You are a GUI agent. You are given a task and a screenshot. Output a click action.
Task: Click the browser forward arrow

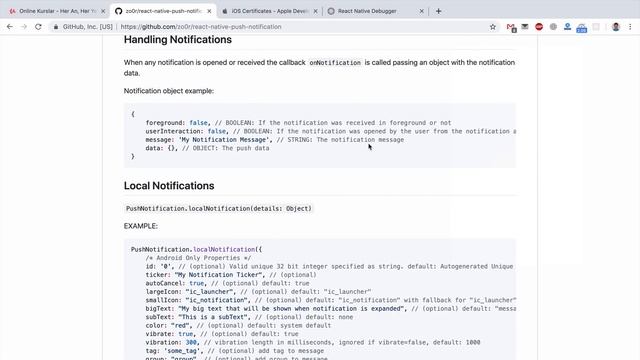(24, 27)
